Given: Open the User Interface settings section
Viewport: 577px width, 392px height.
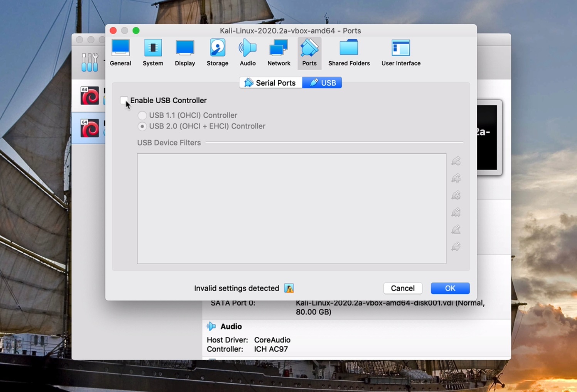Looking at the screenshot, I should tap(401, 53).
